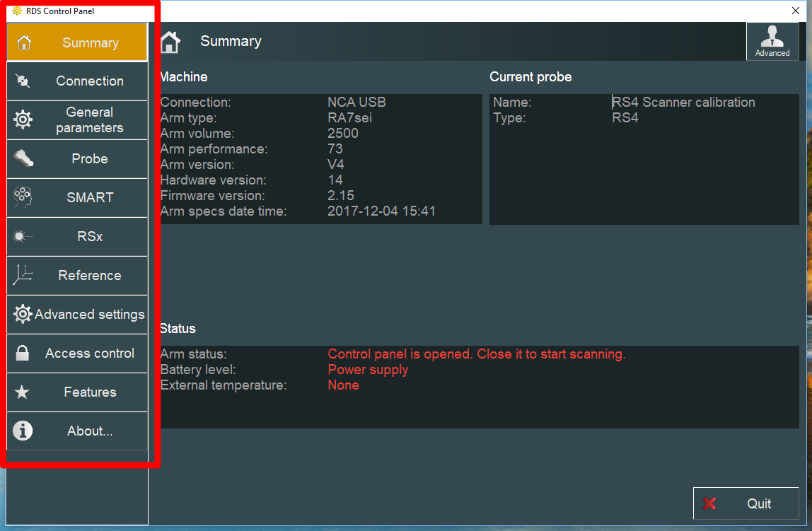Open the Advanced user mode button

(772, 41)
